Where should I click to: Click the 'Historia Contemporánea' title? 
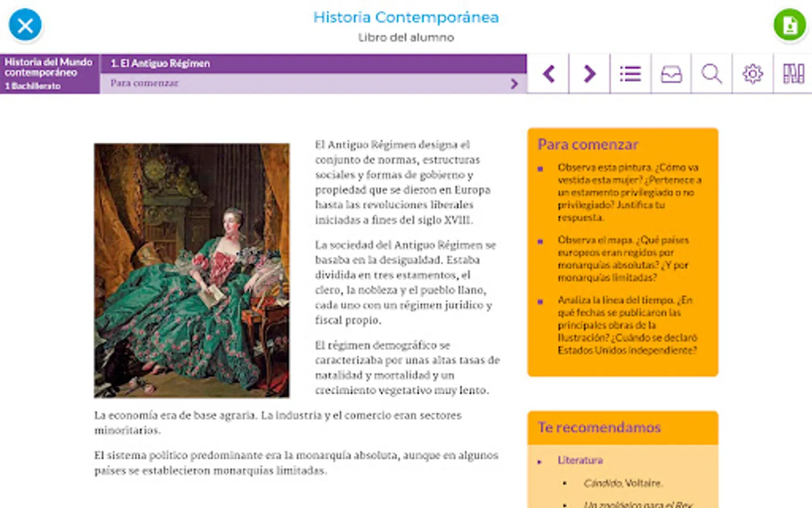click(x=406, y=17)
